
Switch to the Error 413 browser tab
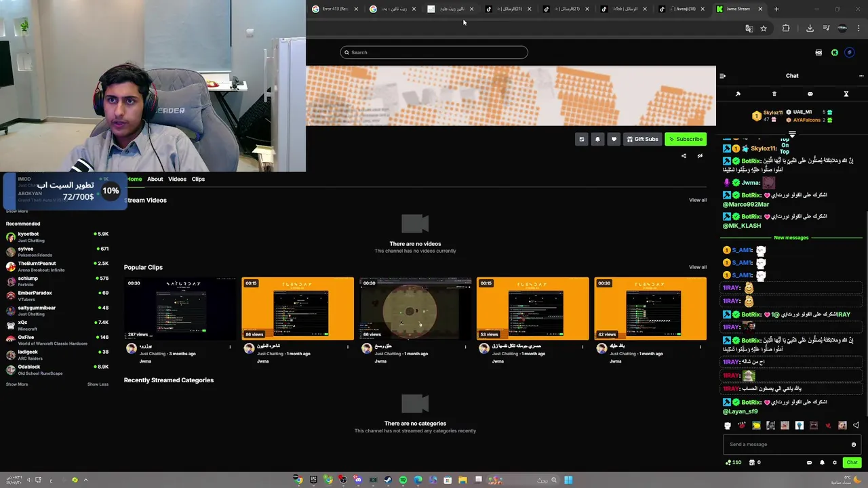(x=335, y=9)
